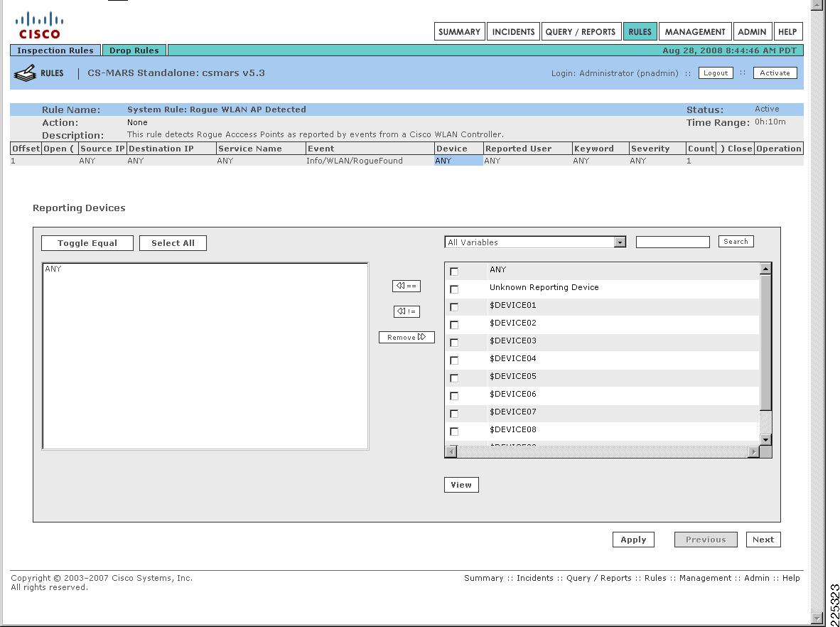Screen dimensions: 840x627
Task: Check the $DEVICE05 checkbox
Action: tap(454, 378)
